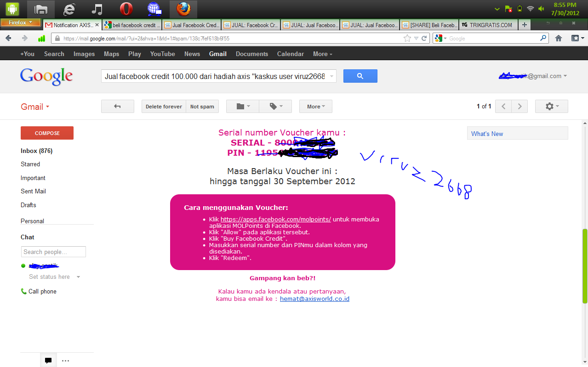Open a new tab with the plus button

[x=525, y=25]
